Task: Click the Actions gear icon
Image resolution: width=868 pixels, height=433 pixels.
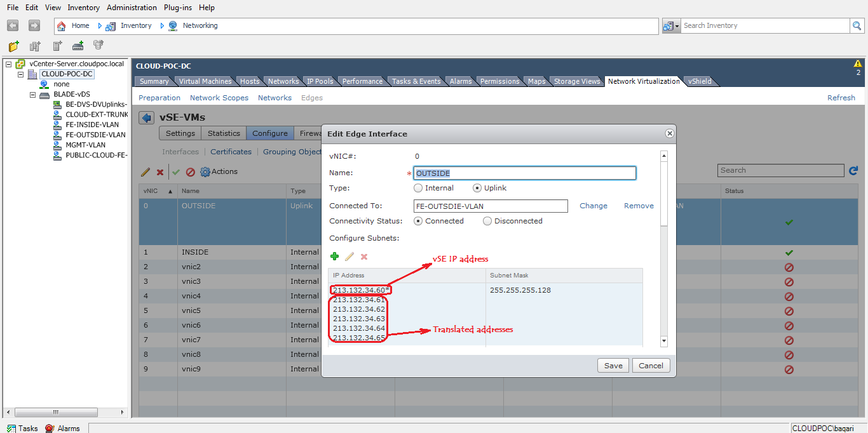Action: point(206,171)
